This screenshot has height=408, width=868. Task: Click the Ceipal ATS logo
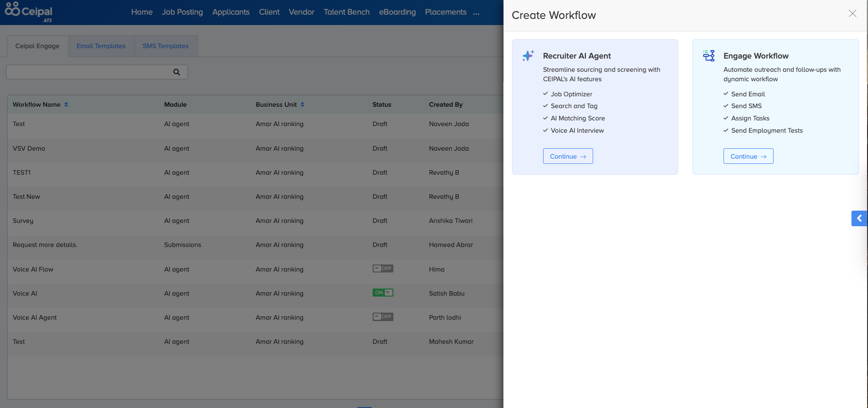(x=29, y=11)
